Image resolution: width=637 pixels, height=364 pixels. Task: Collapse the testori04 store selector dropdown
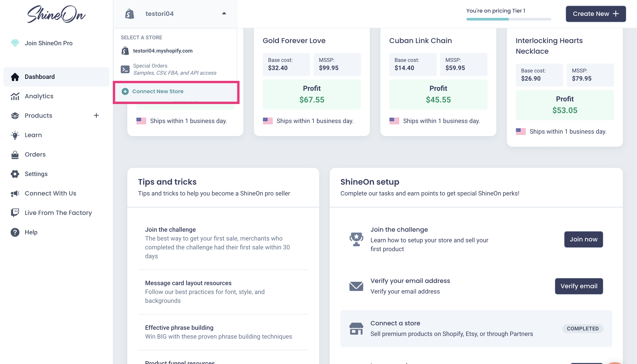point(224,13)
